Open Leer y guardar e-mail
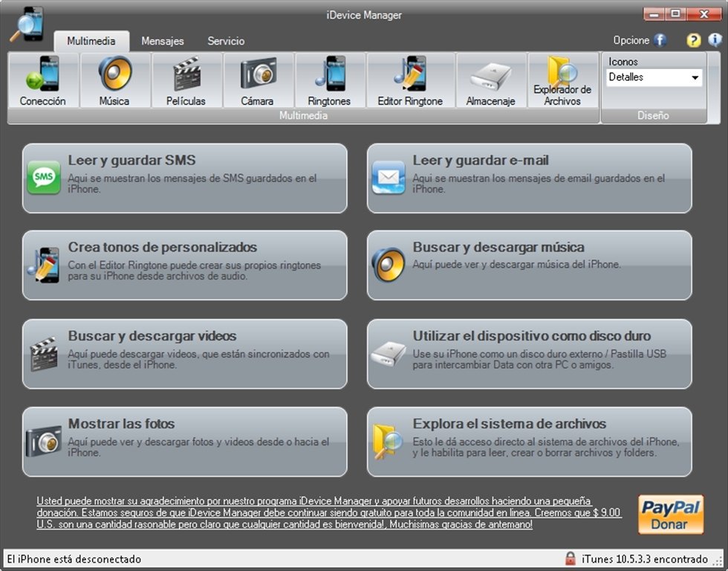Viewport: 728px width, 571px height. point(529,178)
